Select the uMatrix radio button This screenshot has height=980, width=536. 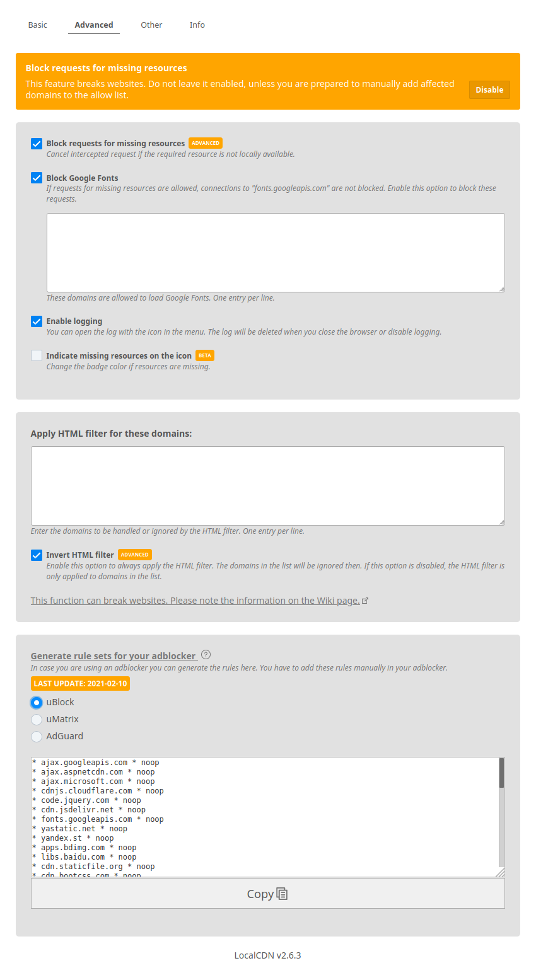pos(37,719)
